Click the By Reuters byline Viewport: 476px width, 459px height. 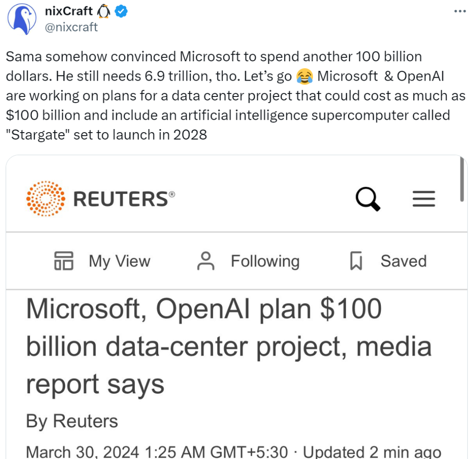click(x=72, y=421)
